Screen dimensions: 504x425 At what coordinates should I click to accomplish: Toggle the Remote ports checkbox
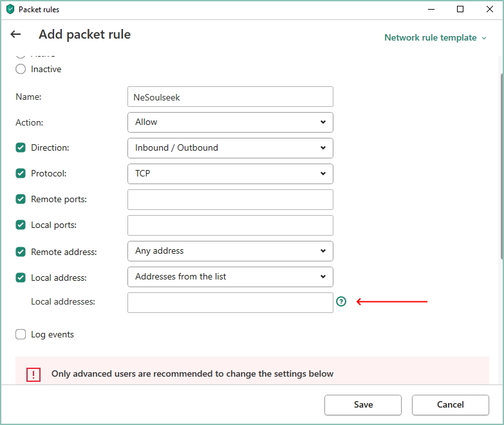click(x=21, y=199)
